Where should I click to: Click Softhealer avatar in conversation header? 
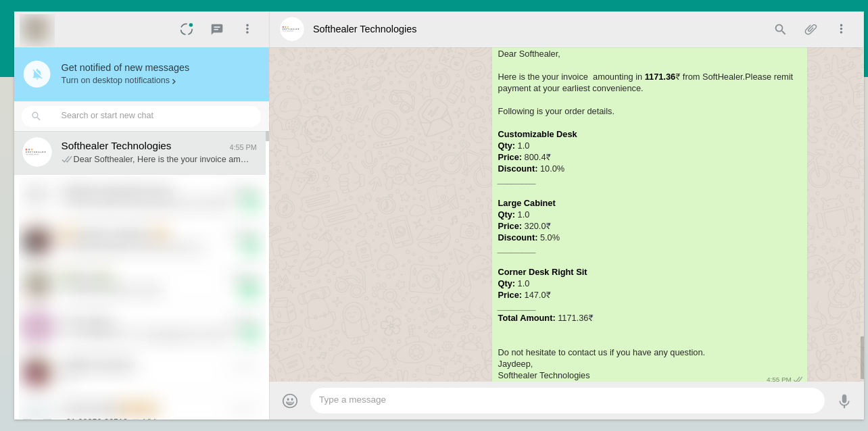pyautogui.click(x=292, y=29)
